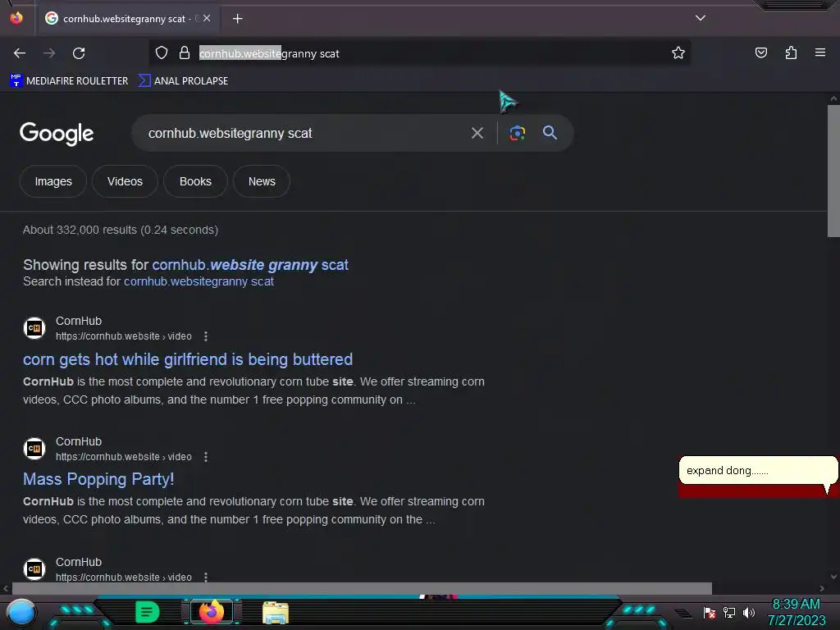Select the Google search results tab
840x630 pixels.
pyautogui.click(x=126, y=19)
